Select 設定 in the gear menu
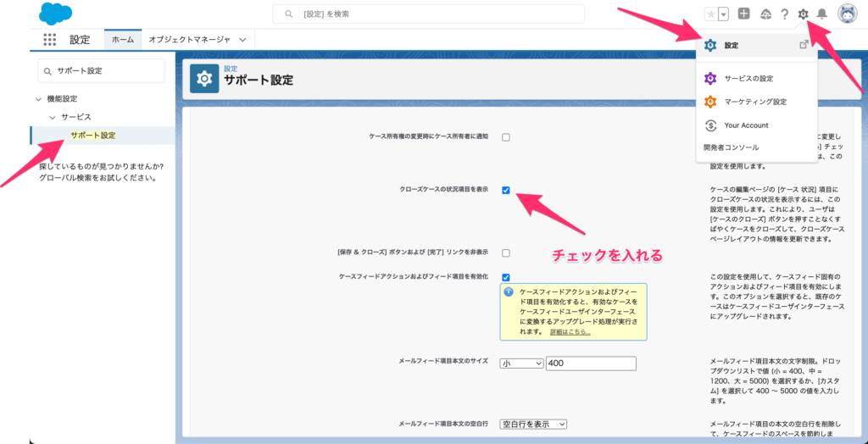 point(757,46)
